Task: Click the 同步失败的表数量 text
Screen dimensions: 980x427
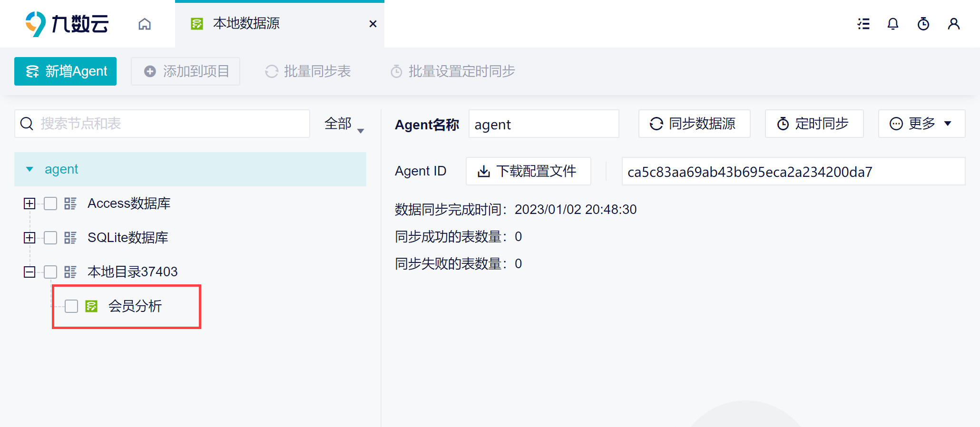Action: pyautogui.click(x=459, y=264)
